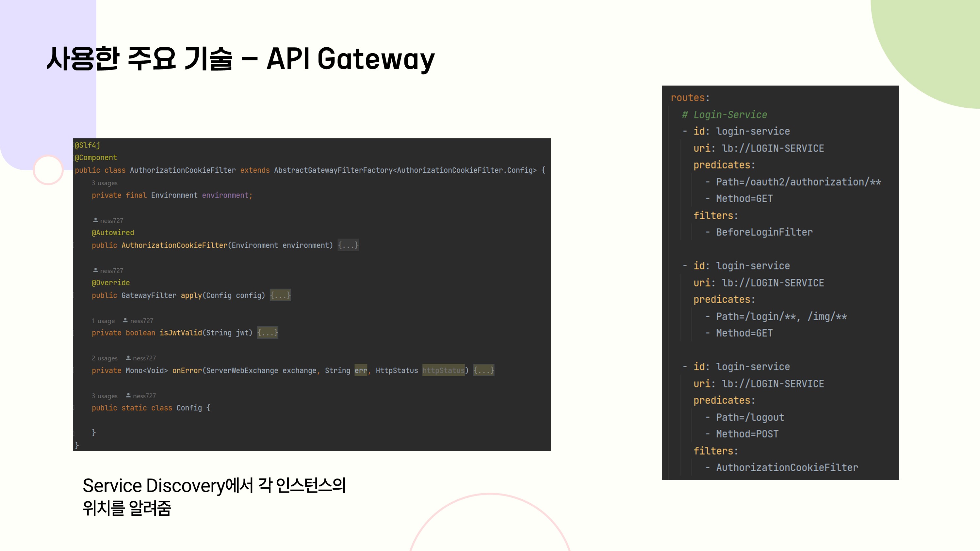Click author icon beside '1 usage' hint
The image size is (980, 551).
(125, 321)
